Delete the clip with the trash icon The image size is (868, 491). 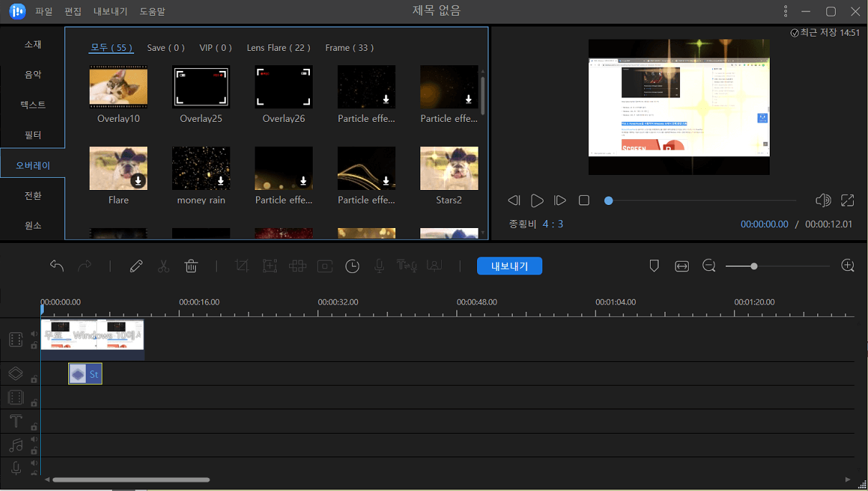191,266
